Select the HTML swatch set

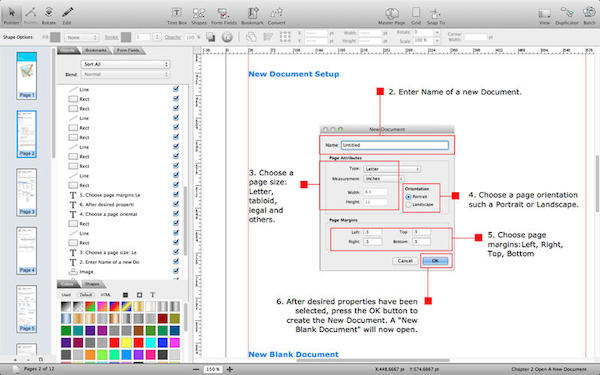point(106,295)
